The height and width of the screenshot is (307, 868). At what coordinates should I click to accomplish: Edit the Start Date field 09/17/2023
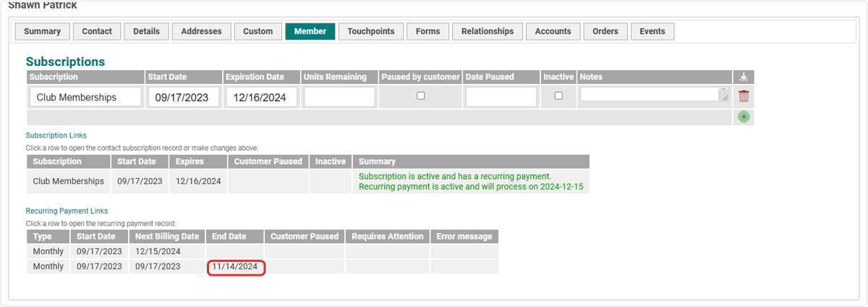pos(184,97)
